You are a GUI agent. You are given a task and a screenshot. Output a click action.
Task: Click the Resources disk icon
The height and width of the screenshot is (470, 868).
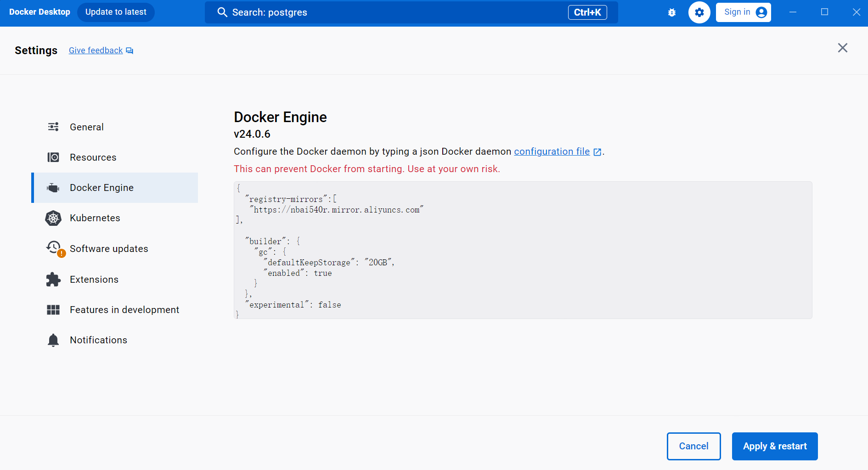point(53,157)
